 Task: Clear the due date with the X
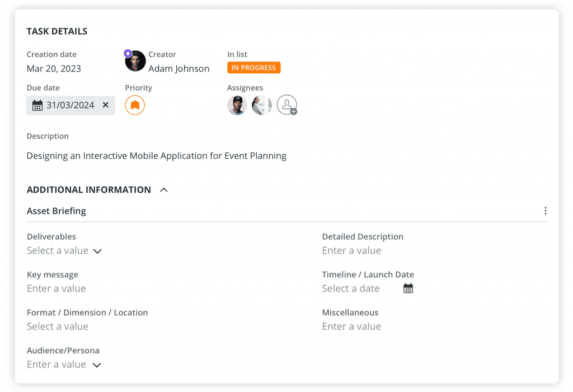coord(105,105)
